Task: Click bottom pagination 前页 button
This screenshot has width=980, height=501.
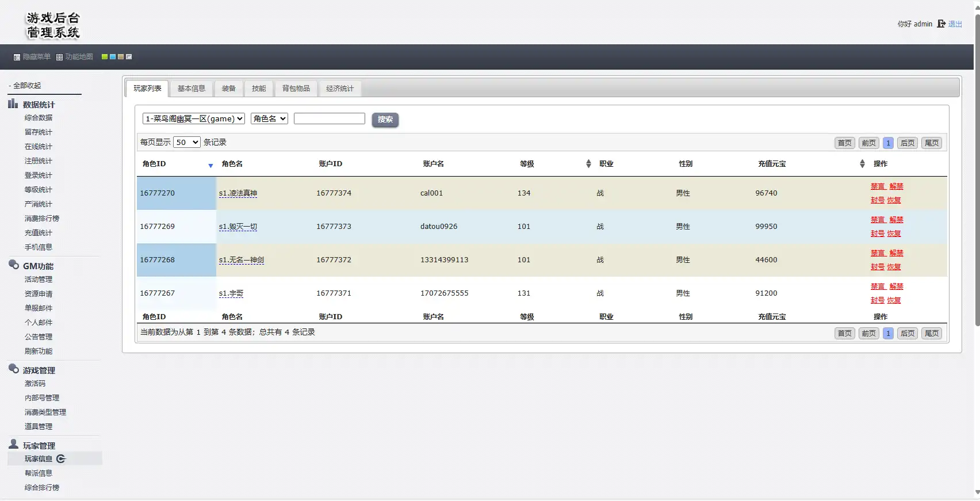Action: pyautogui.click(x=869, y=334)
